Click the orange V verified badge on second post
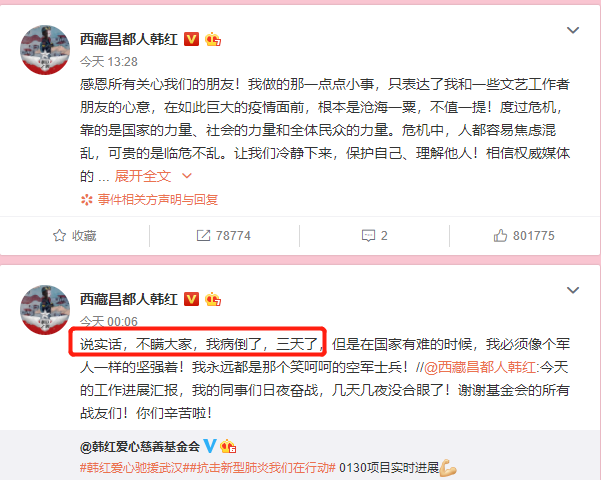The image size is (601, 480). click(191, 299)
